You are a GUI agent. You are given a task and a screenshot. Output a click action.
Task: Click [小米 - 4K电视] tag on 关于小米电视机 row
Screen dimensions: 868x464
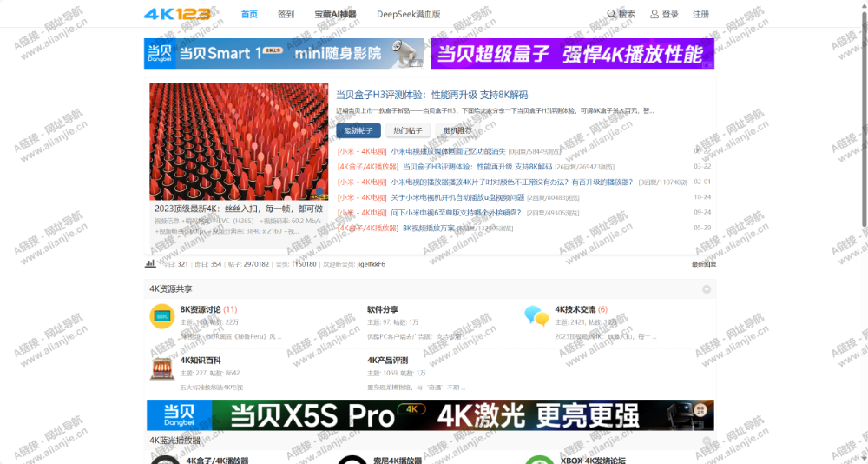tap(362, 197)
